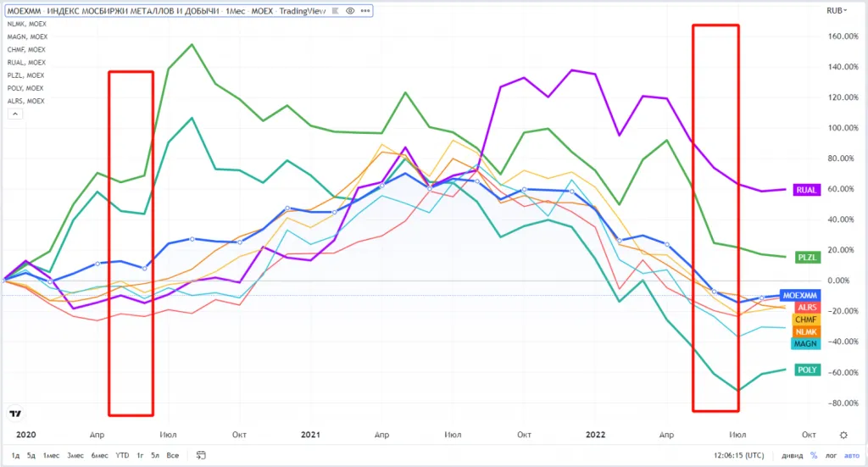Click the flag icon beside TradingView title
868x467 pixels.
click(335, 10)
